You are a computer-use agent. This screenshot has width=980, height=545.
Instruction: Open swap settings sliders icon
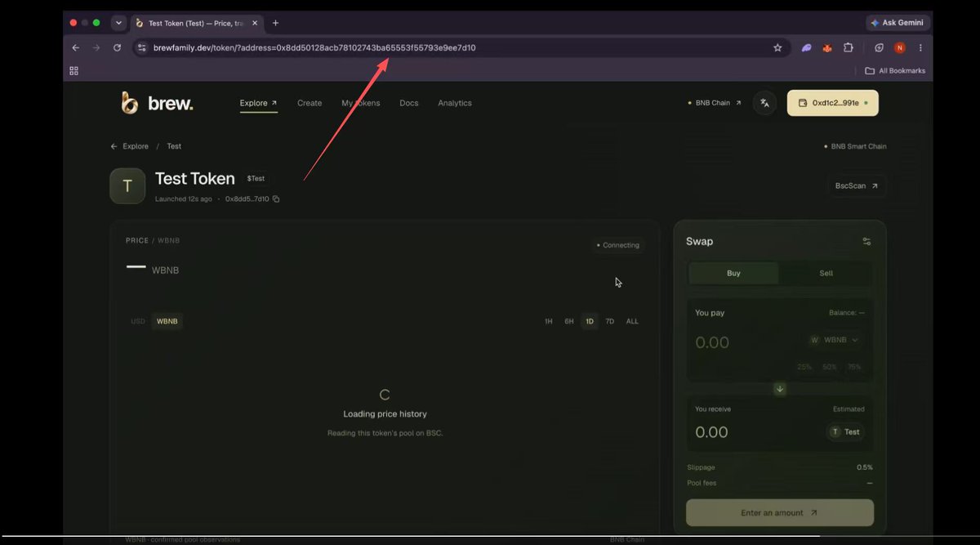(x=866, y=241)
